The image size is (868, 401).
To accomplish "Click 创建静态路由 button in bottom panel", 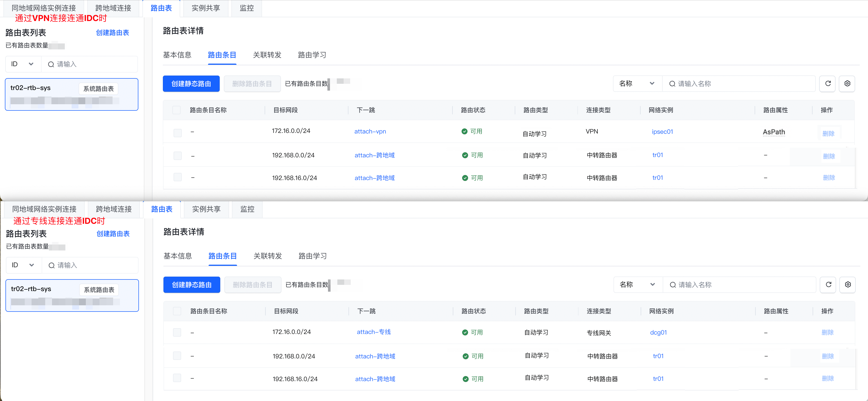I will pyautogui.click(x=192, y=285).
